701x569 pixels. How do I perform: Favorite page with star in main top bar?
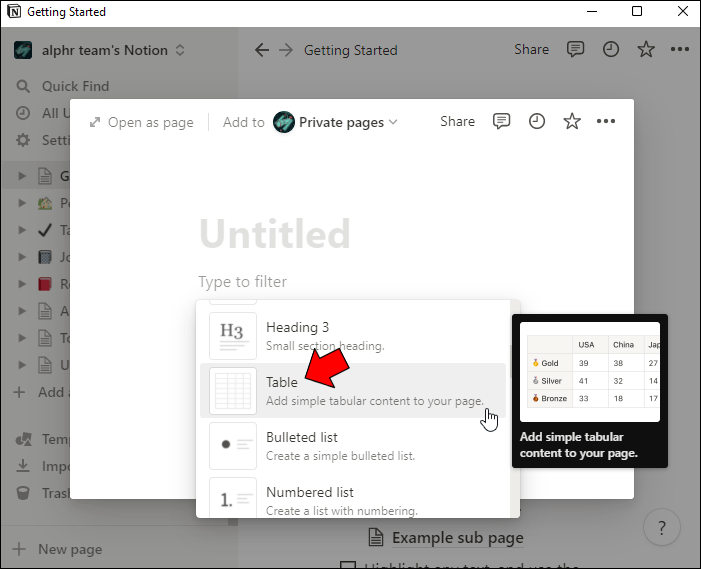[646, 49]
